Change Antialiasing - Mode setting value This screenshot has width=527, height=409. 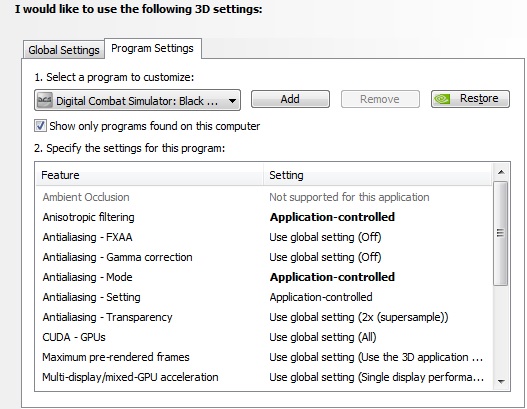332,277
